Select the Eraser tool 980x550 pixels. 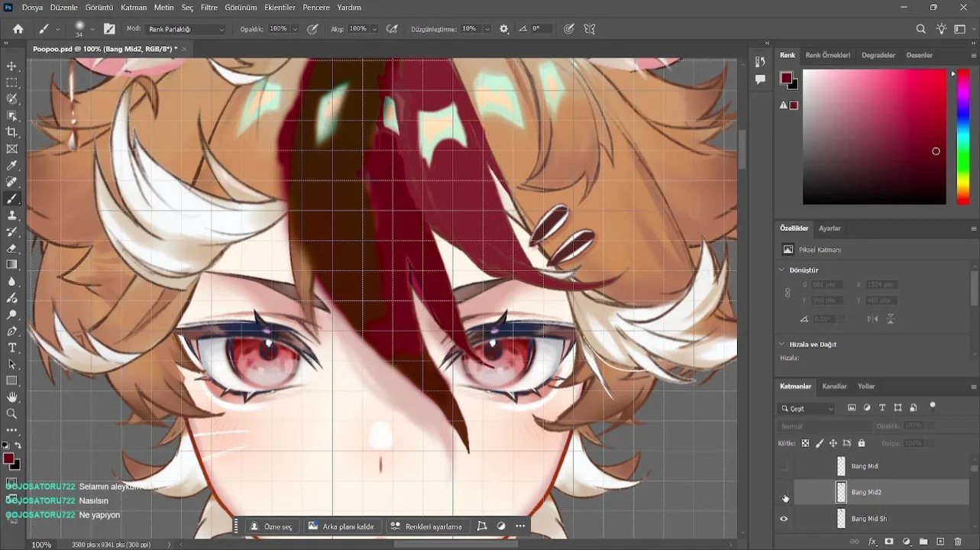pyautogui.click(x=11, y=248)
